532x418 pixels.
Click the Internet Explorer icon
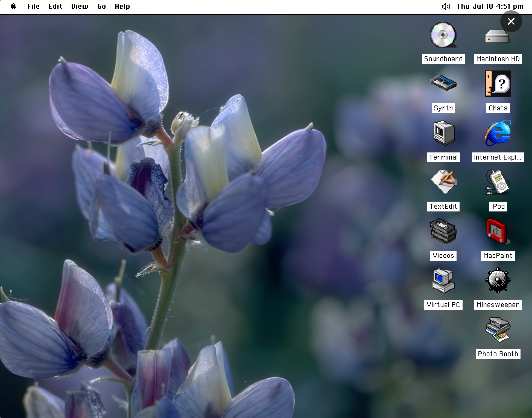tap(498, 133)
